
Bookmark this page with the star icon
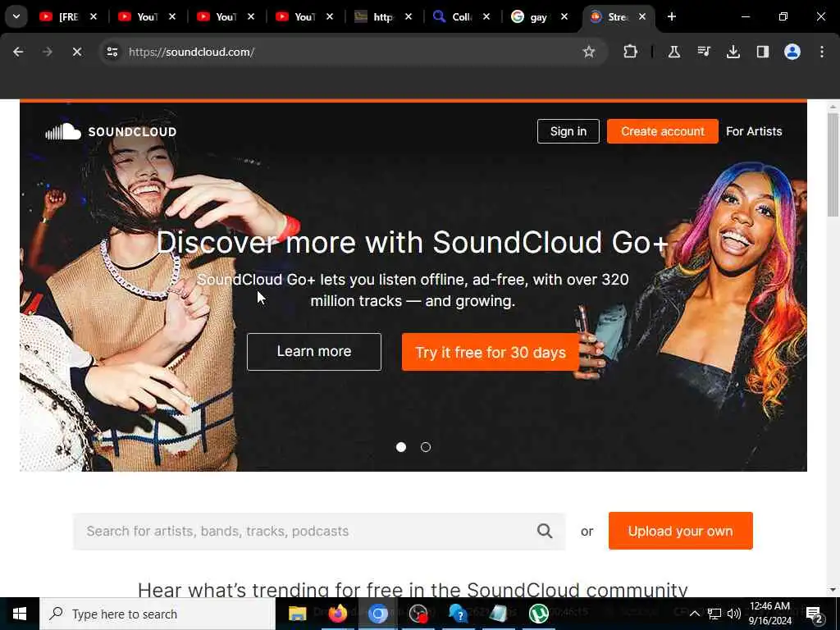(589, 52)
